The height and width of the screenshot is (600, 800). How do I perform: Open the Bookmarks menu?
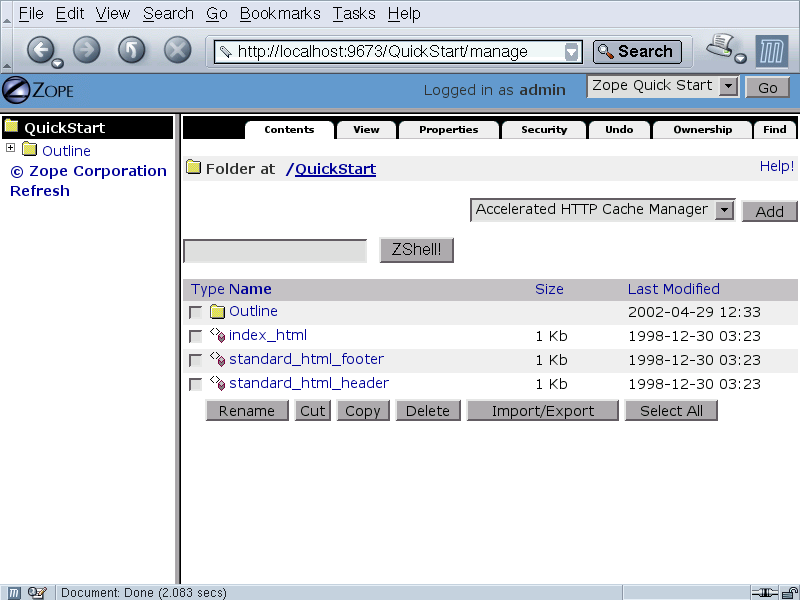[280, 13]
